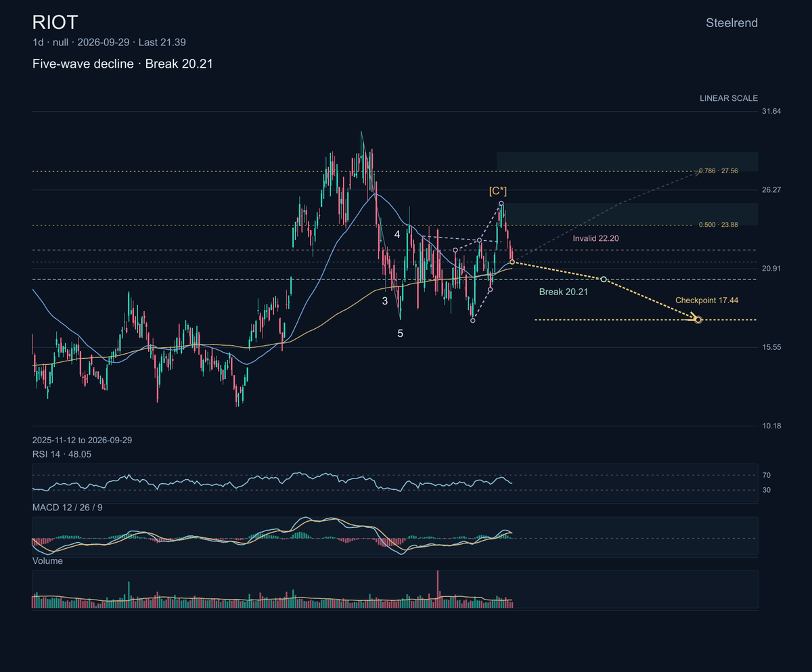Click the 31.64 price axis label
812x672 pixels.
point(771,111)
